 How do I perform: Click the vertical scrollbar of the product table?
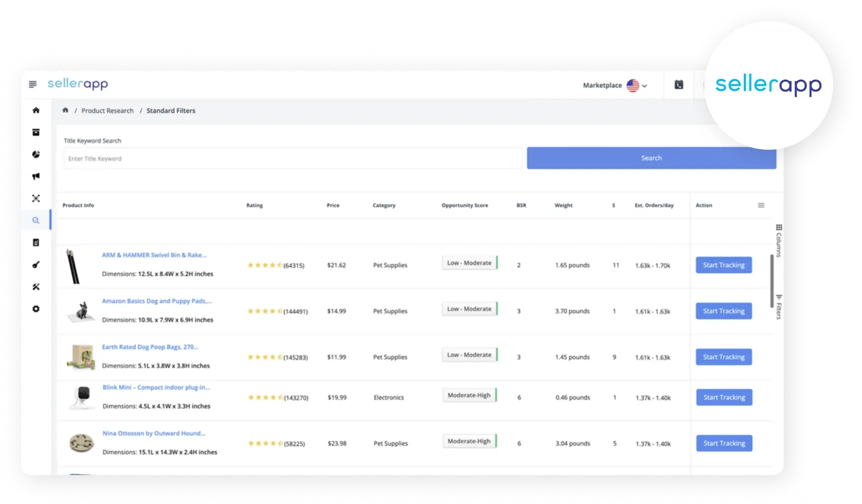(x=772, y=281)
